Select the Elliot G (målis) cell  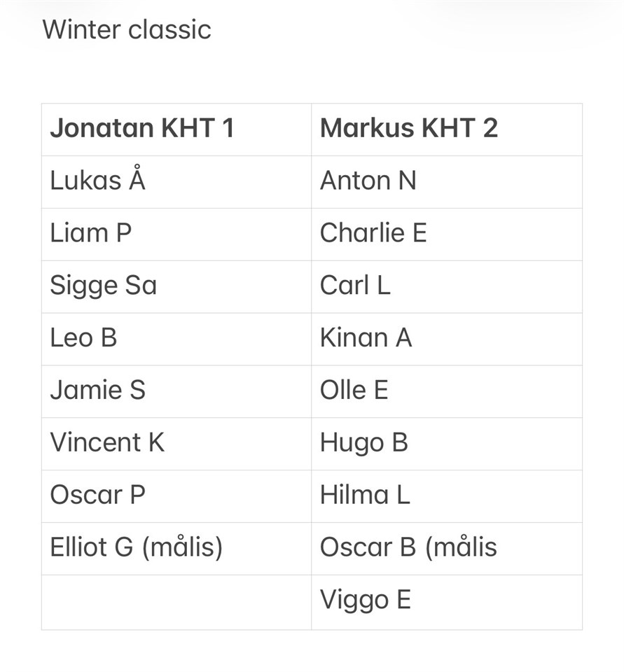point(137,547)
